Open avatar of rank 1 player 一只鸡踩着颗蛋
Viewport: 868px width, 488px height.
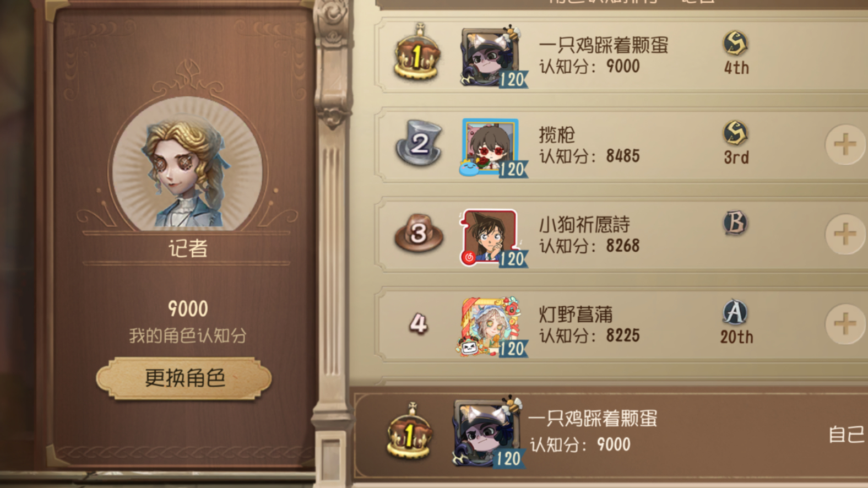pyautogui.click(x=492, y=57)
